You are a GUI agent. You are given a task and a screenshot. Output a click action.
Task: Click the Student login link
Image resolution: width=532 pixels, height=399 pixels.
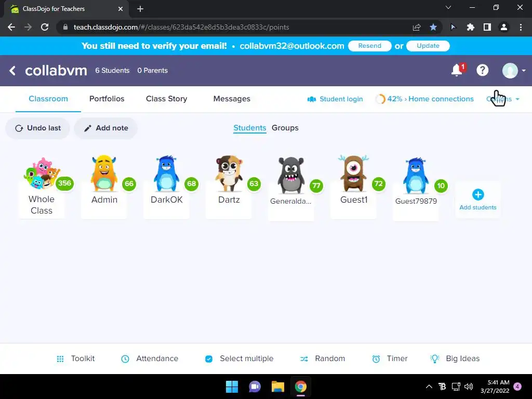335,99
